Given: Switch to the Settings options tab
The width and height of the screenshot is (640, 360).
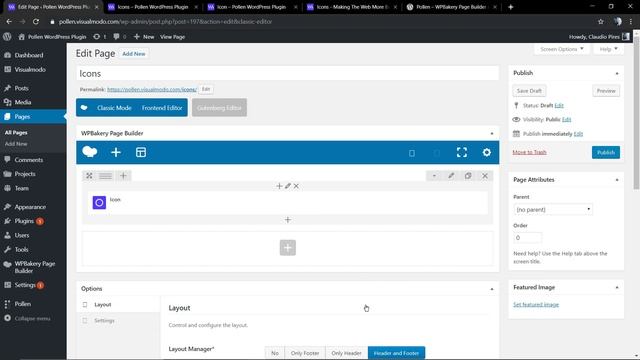Looking at the screenshot, I should pos(118,320).
